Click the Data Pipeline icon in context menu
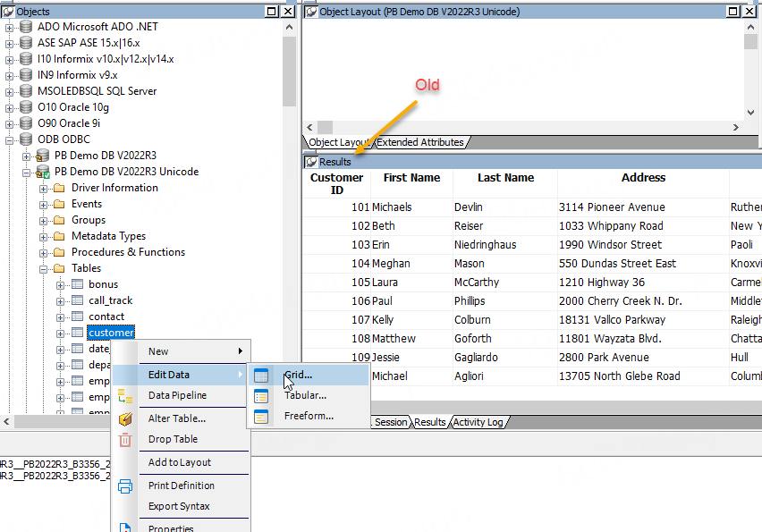Screen dimensions: 762x532 (x=125, y=396)
